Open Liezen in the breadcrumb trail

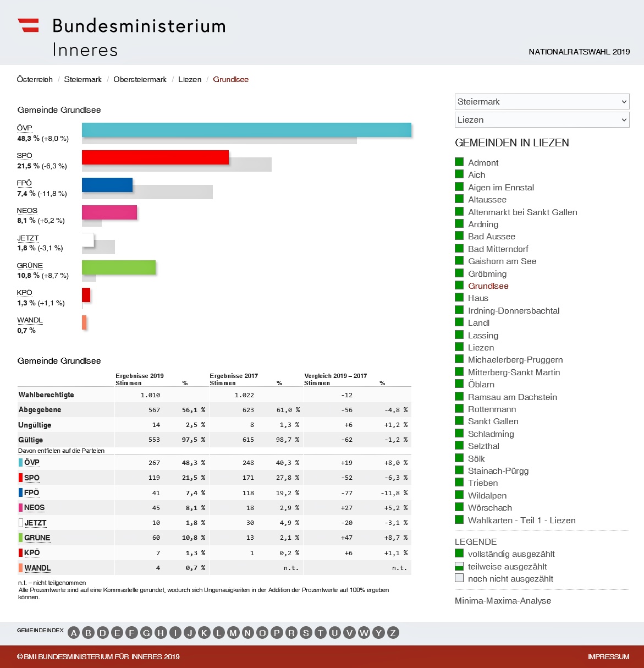point(190,79)
